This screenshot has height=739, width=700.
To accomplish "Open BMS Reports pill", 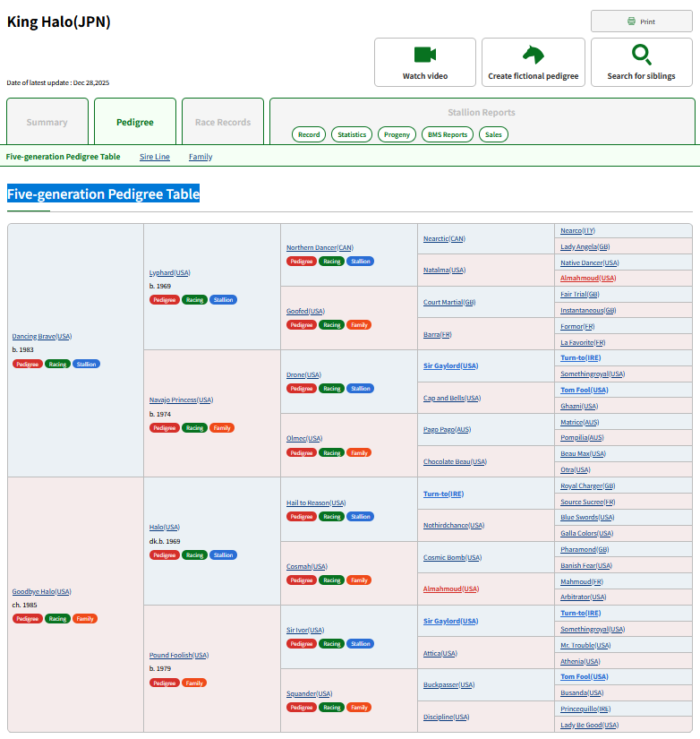I will point(447,134).
